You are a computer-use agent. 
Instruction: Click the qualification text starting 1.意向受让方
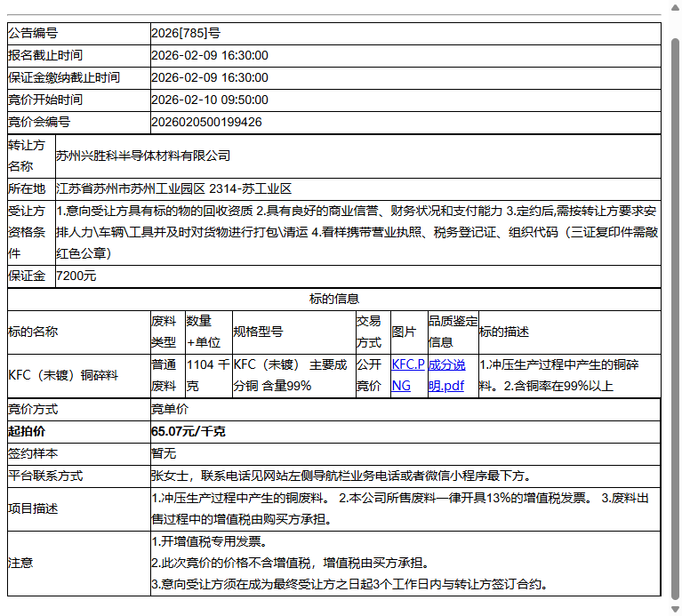pyautogui.click(x=357, y=233)
